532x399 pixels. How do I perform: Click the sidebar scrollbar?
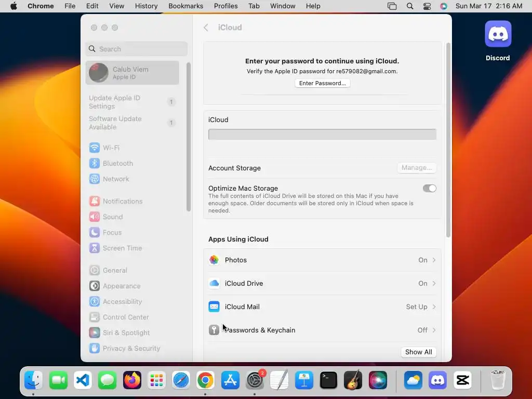click(x=188, y=137)
